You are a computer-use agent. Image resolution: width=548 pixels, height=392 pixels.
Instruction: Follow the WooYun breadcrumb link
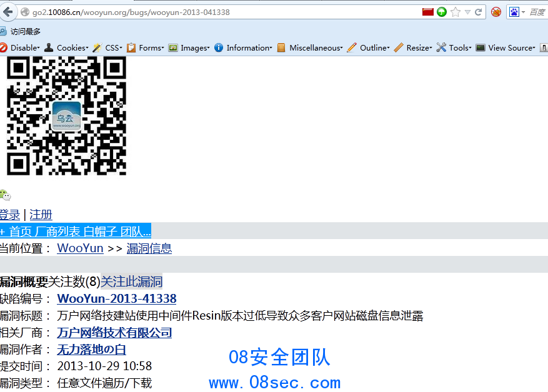pos(80,248)
